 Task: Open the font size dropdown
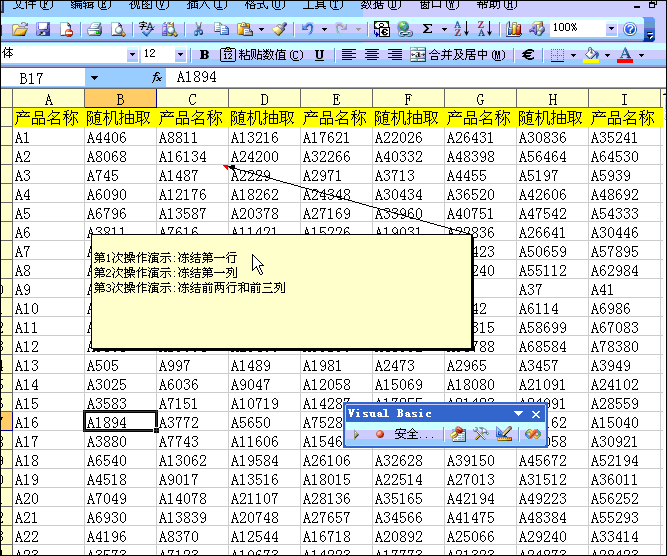click(x=180, y=54)
